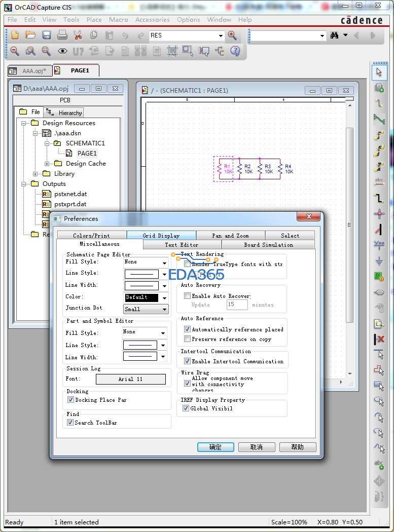Open the Default color dropdown swatch

tap(146, 297)
